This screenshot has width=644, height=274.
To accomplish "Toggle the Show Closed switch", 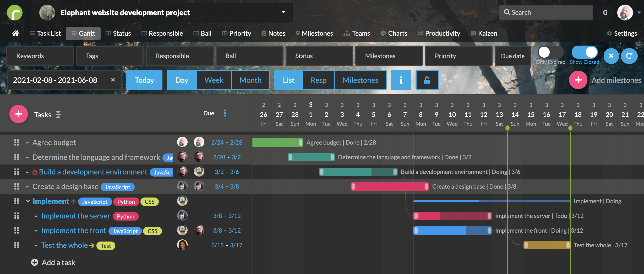I will 585,52.
